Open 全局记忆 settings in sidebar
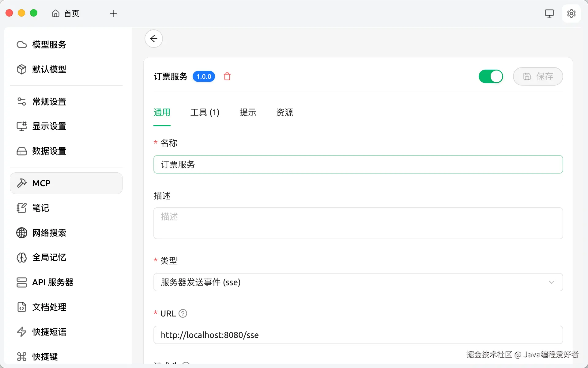 pyautogui.click(x=49, y=257)
